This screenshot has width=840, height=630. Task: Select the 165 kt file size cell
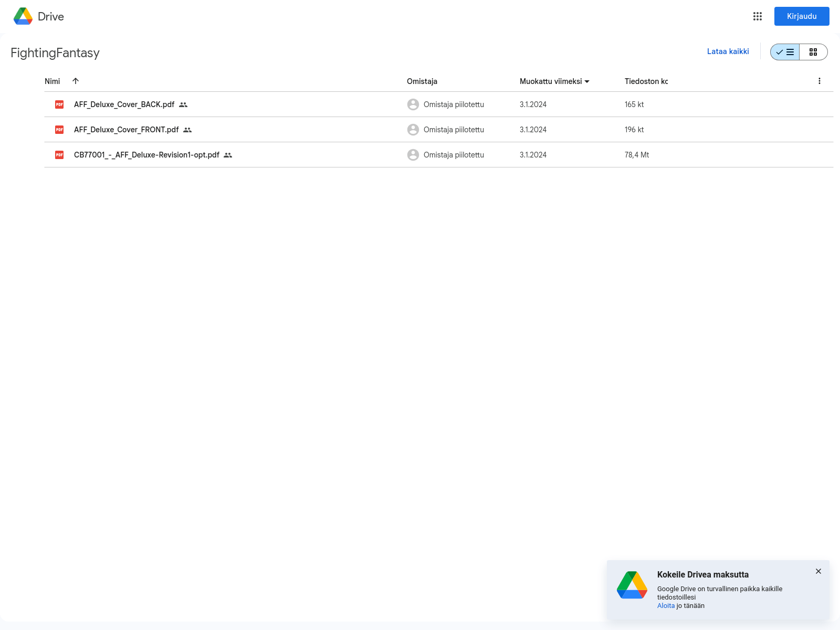[634, 104]
